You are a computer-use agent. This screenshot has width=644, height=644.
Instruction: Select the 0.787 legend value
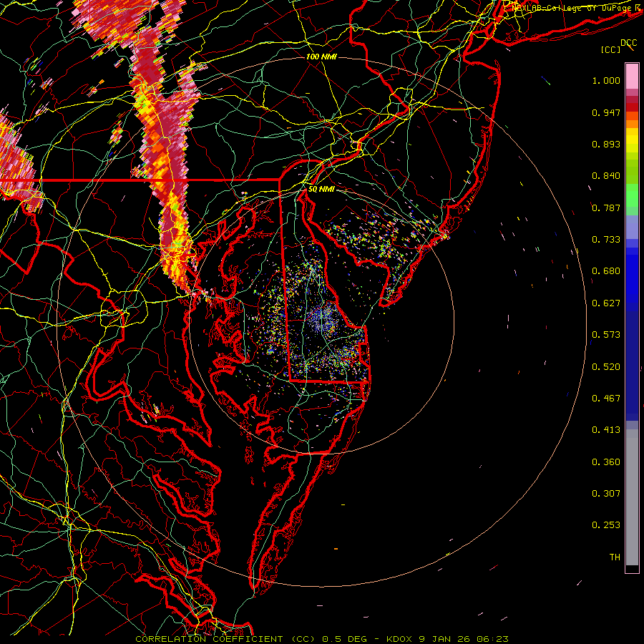[x=606, y=208]
